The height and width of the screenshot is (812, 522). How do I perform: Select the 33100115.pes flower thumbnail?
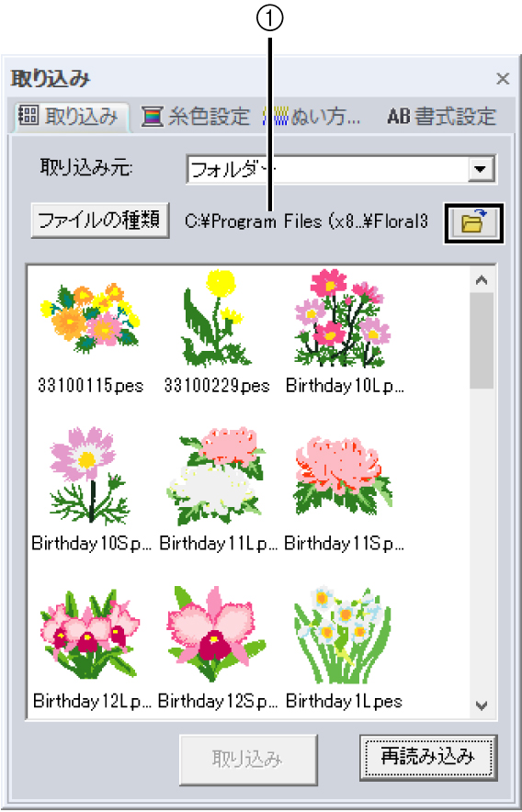pos(90,318)
